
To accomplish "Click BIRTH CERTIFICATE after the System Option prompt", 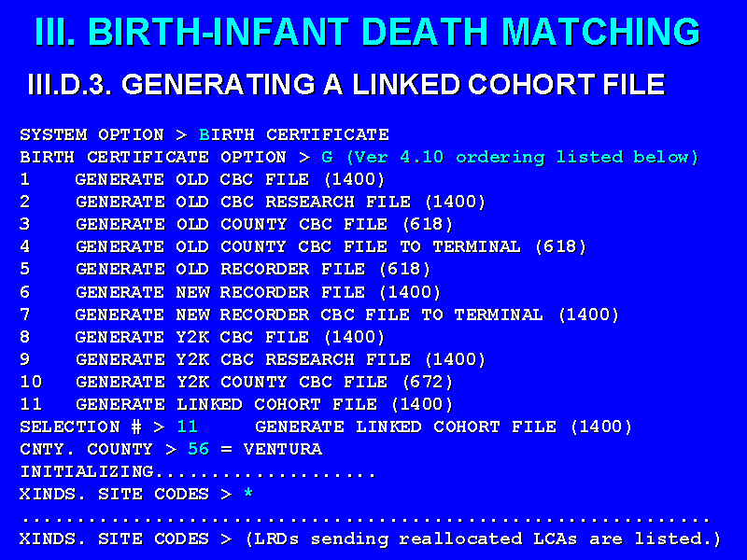I will pyautogui.click(x=294, y=134).
